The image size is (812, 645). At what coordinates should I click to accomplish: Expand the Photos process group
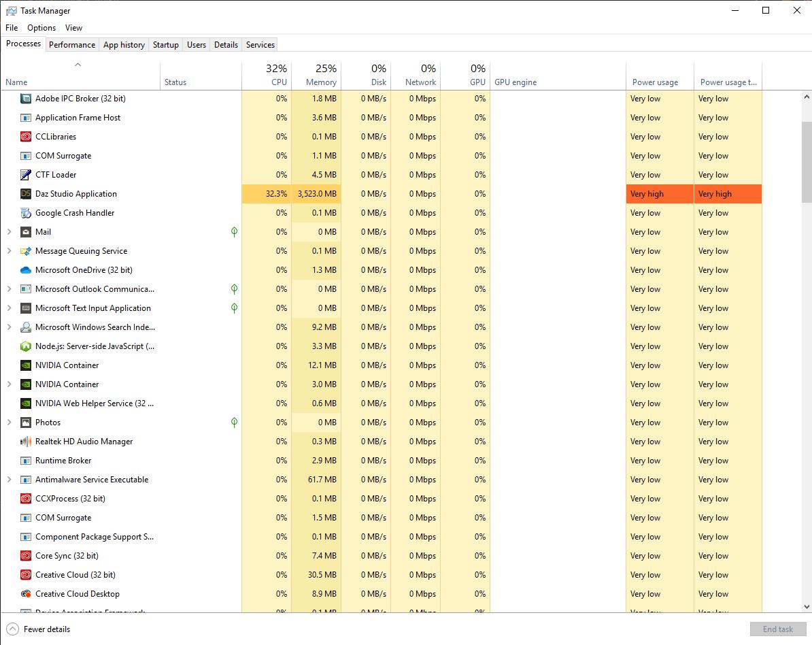pos(9,423)
